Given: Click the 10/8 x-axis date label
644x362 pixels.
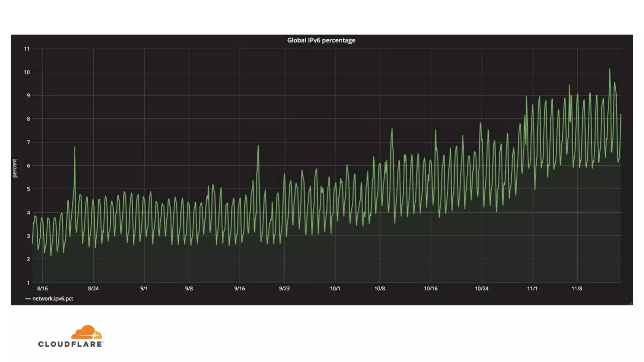Looking at the screenshot, I should tap(380, 288).
